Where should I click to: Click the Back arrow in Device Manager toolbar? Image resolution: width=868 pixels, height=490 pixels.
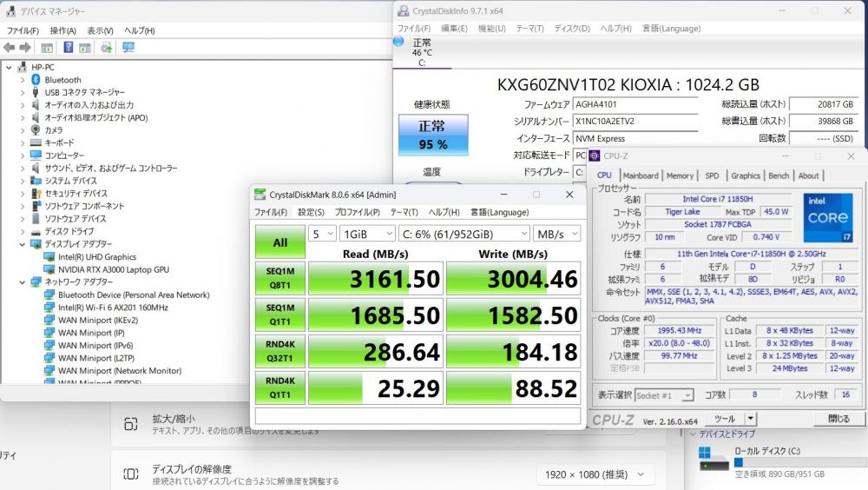pos(10,48)
